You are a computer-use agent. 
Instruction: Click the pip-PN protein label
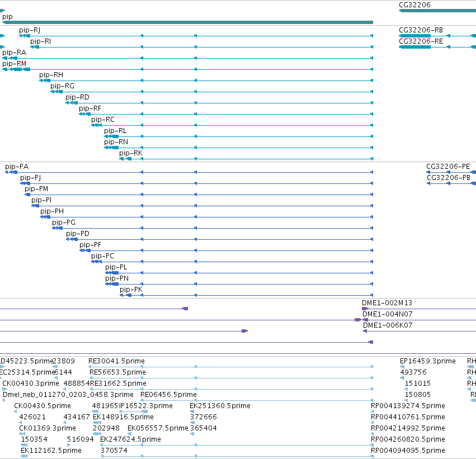117,278
